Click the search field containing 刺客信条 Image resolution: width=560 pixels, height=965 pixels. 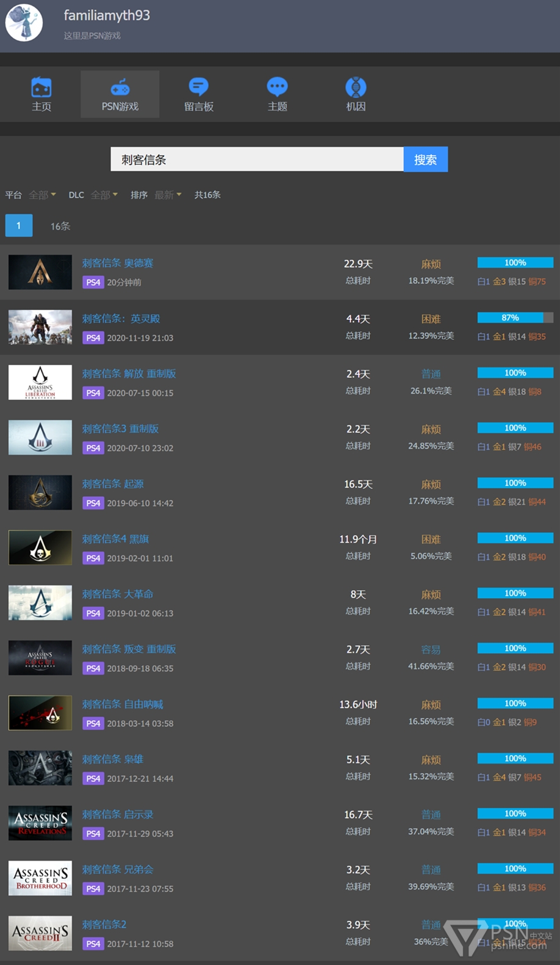(257, 159)
